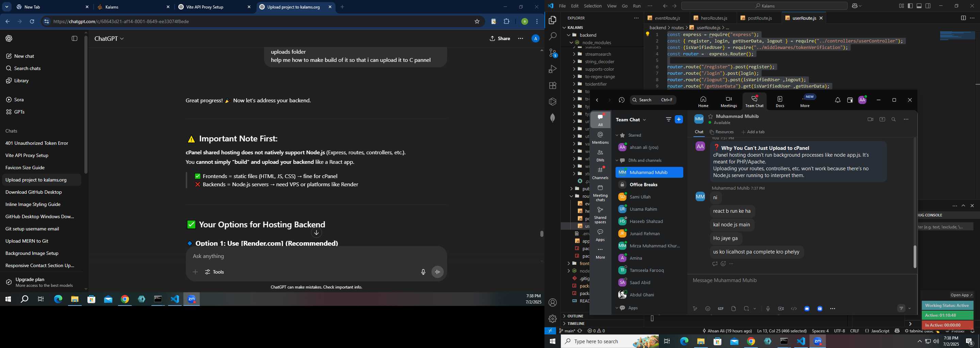
Task: Click scroll-to-bottom arrow in ChatGPT
Action: tap(316, 233)
